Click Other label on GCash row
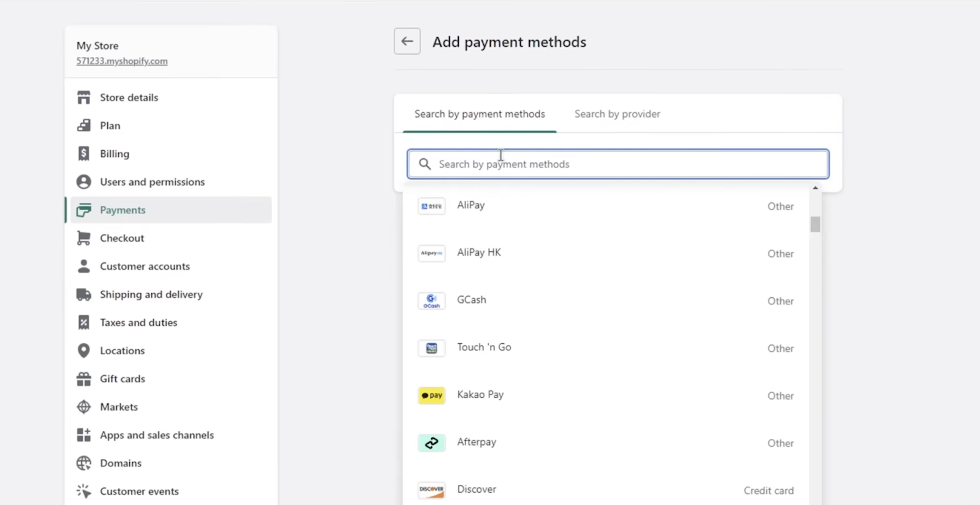 (781, 302)
